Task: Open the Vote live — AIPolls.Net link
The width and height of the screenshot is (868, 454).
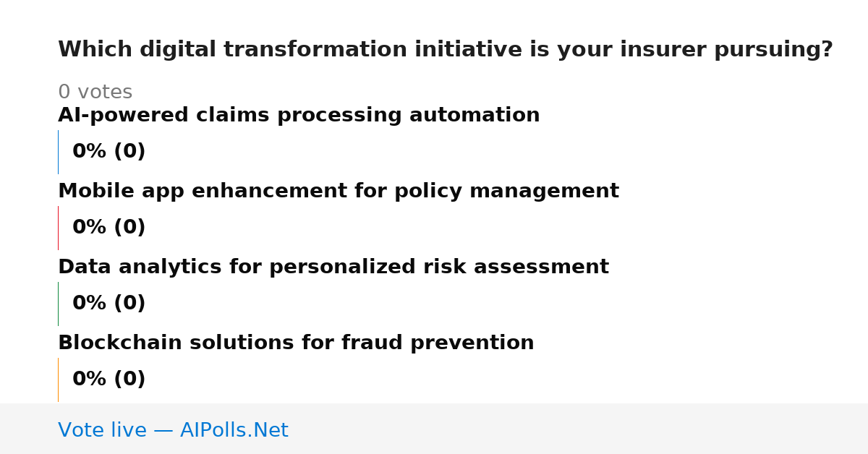Action: point(173,431)
